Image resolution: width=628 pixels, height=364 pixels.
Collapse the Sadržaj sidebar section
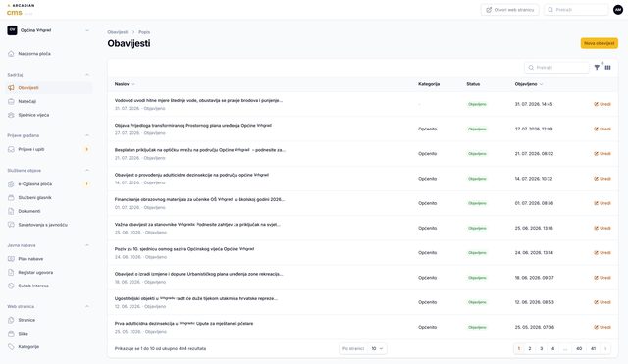tap(87, 75)
